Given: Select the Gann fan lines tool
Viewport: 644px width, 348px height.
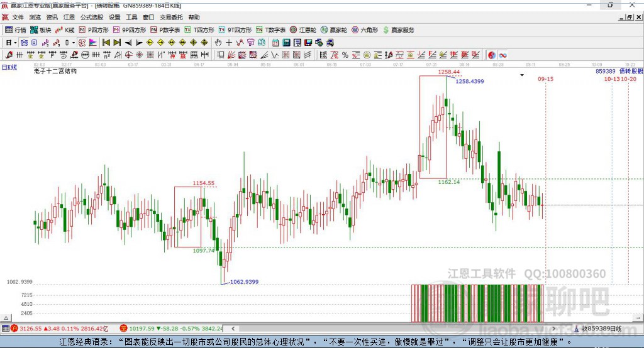Looking at the screenshot, I should click(x=231, y=55).
